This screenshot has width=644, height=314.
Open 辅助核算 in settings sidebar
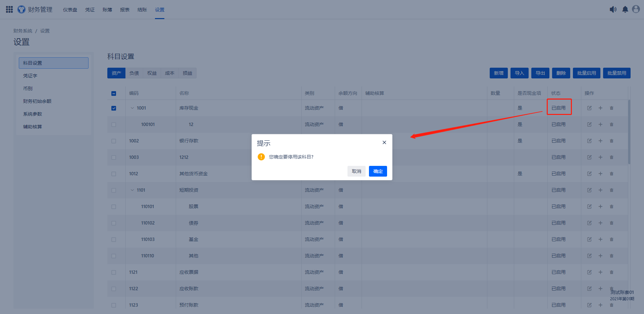point(54,127)
